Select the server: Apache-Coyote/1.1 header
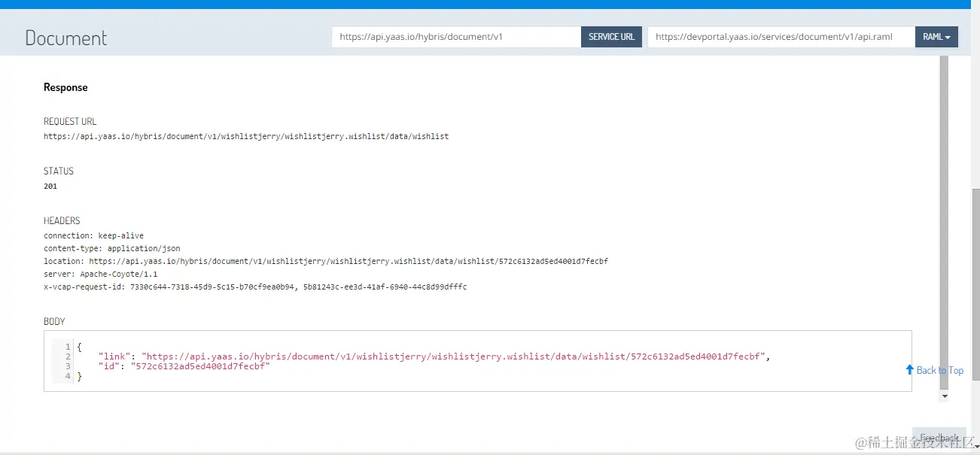The height and width of the screenshot is (455, 980). pos(100,274)
